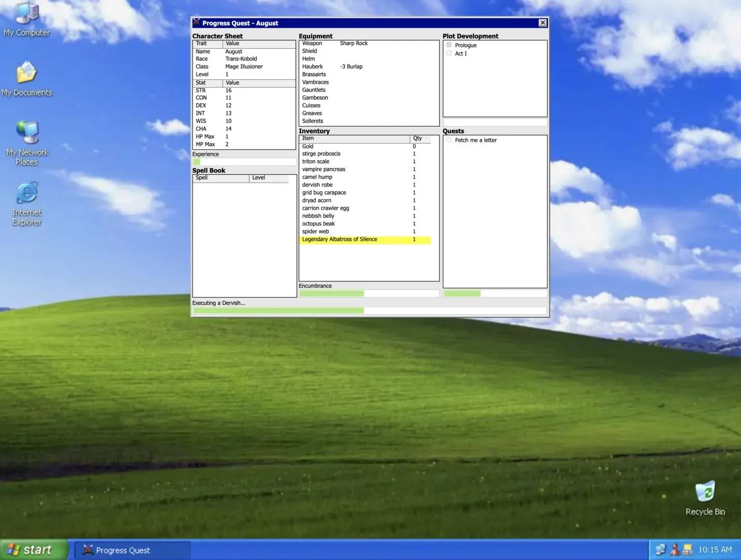Click the Encumbrance progress bar

[369, 293]
